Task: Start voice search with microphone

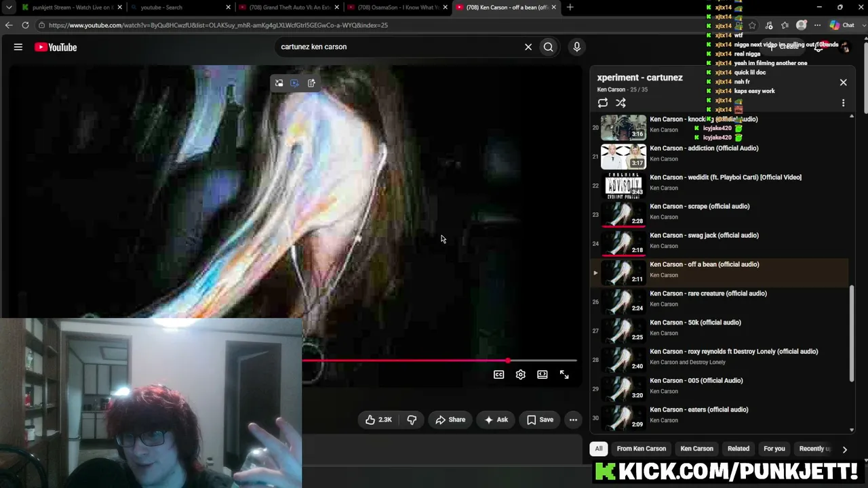Action: pyautogui.click(x=577, y=47)
